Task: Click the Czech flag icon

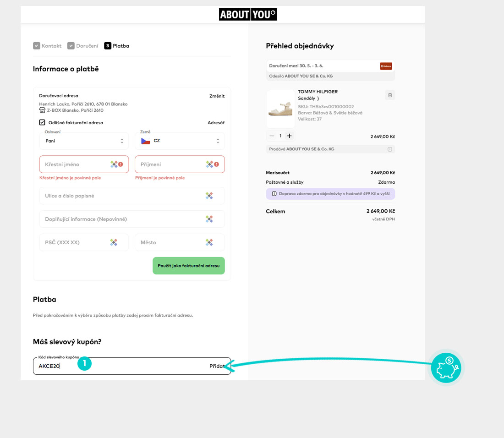Action: 146,141
